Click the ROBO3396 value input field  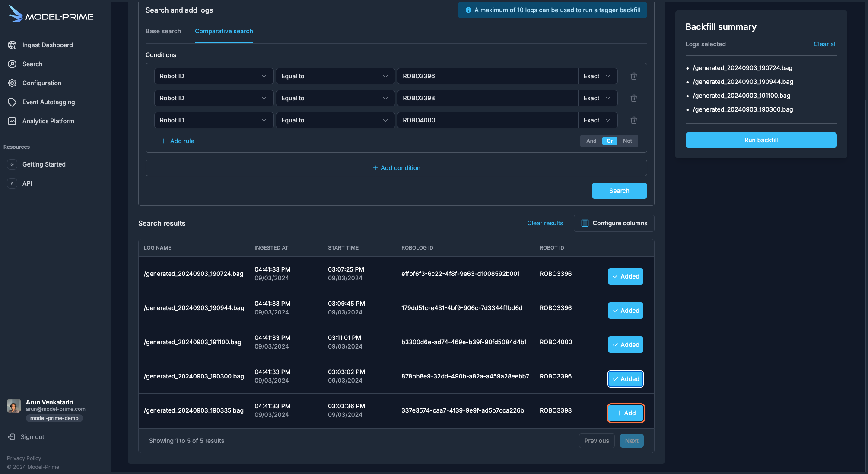[x=487, y=76]
